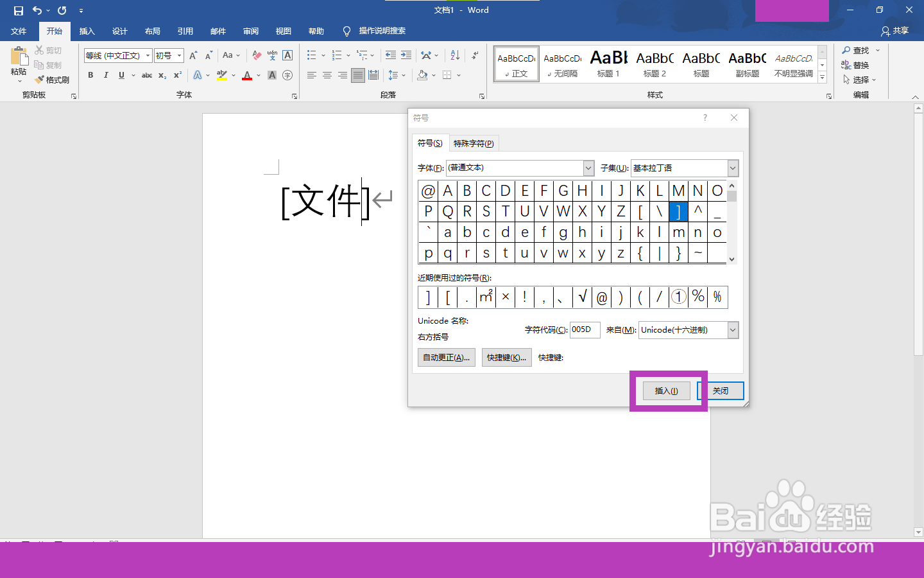Open the 特殊字符 tab in symbol dialog
The width and height of the screenshot is (924, 578).
point(474,143)
